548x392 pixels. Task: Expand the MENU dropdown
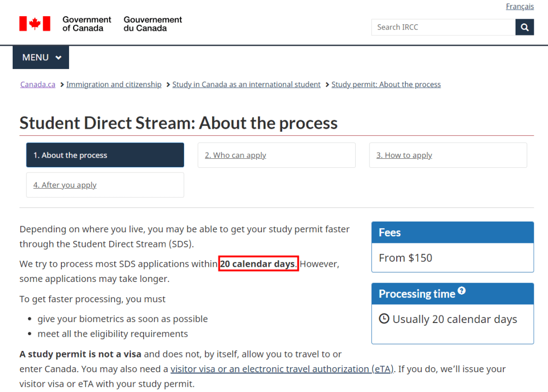pos(41,57)
